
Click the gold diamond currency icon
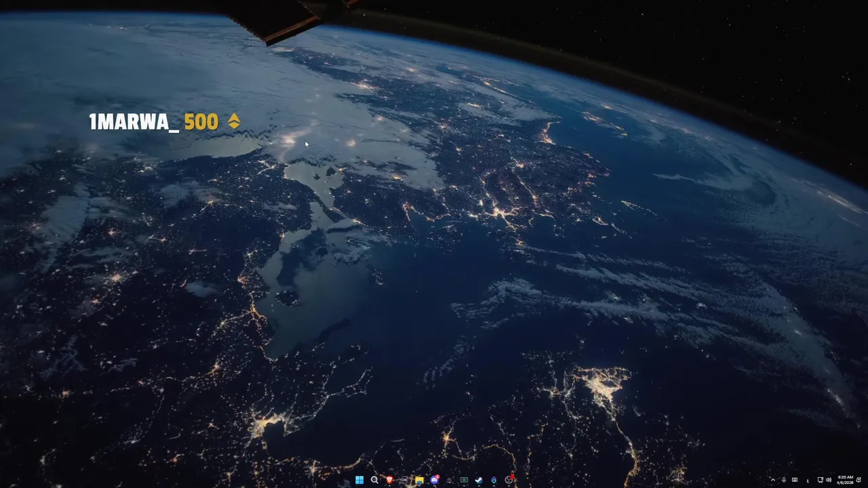click(234, 121)
